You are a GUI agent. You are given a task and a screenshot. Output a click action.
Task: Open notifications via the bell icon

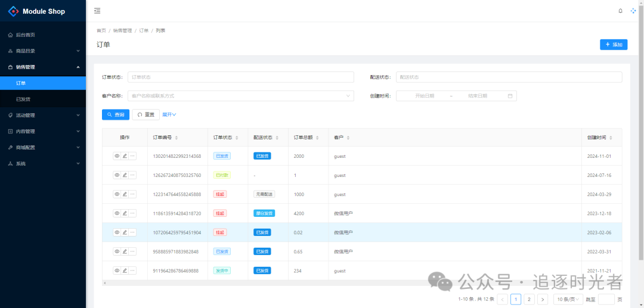tap(620, 11)
